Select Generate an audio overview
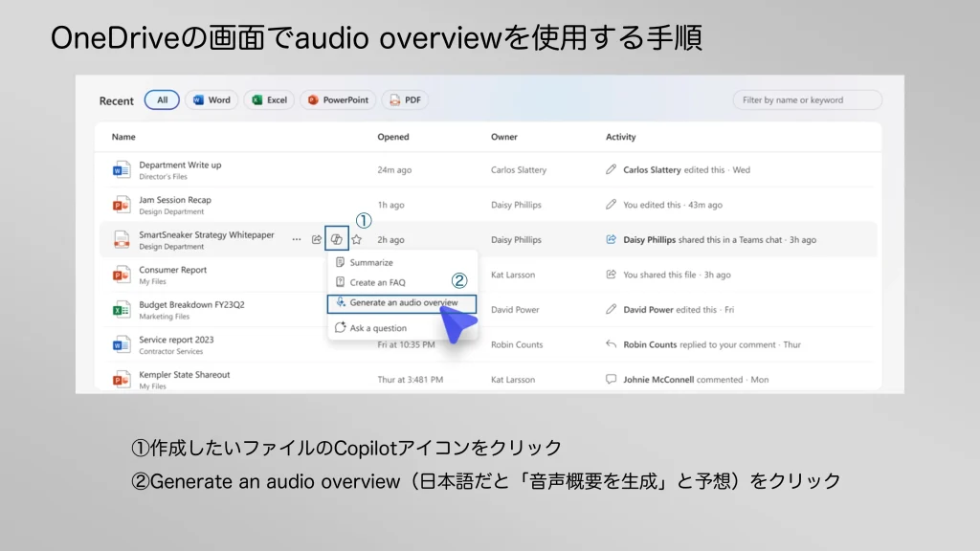 401,303
